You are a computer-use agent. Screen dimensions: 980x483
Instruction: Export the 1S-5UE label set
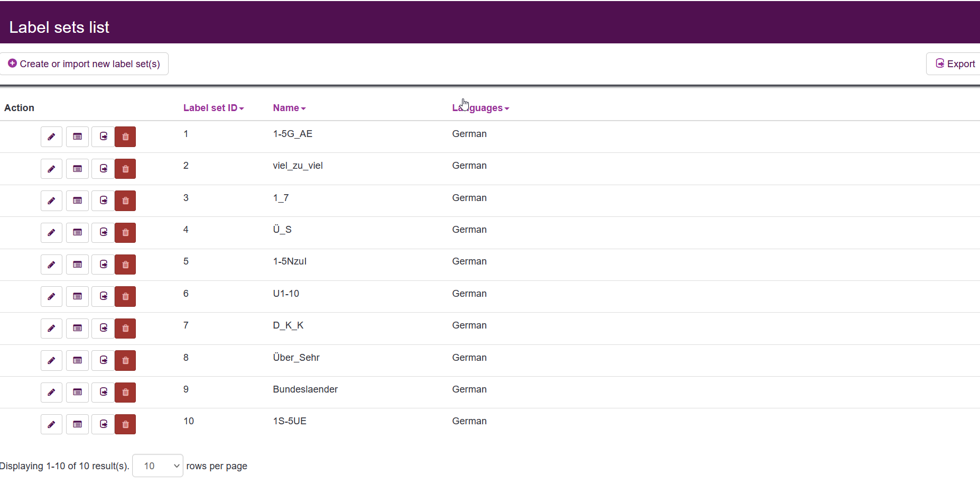coord(103,424)
